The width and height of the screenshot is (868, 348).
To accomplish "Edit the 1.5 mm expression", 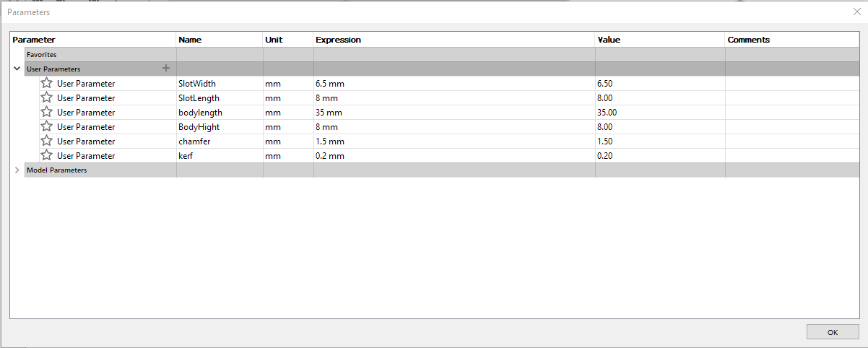I will [x=454, y=141].
